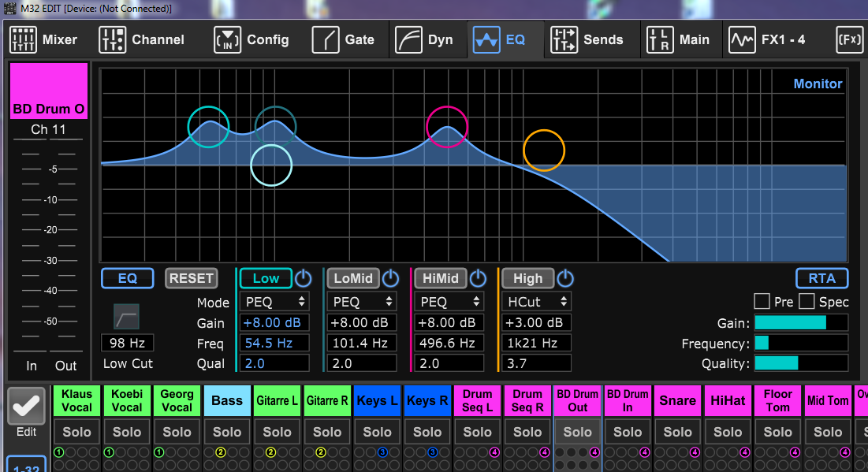Click the M32 EDIT title bar icon

click(x=10, y=9)
